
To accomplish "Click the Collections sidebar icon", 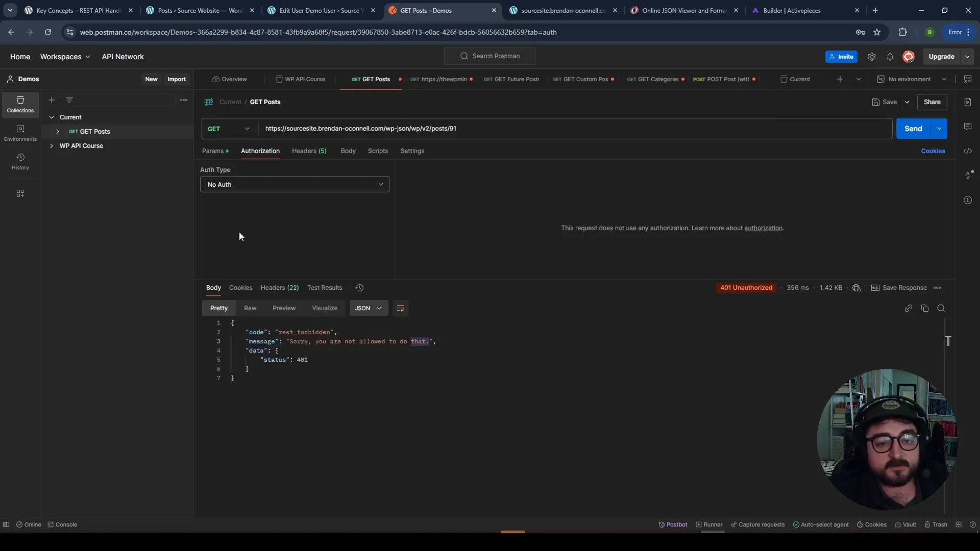I will (x=19, y=104).
